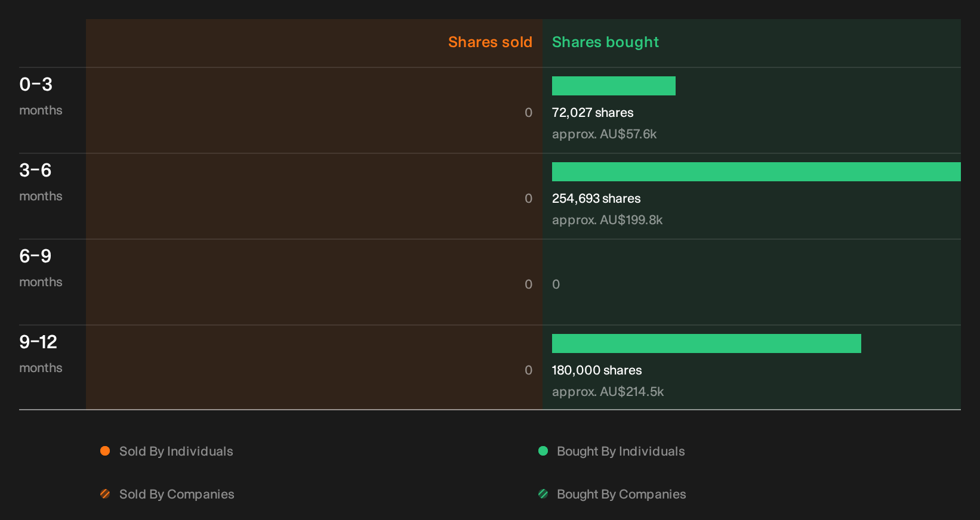Click the 'Bought By Companies' legend label
Image resolution: width=980 pixels, height=520 pixels.
[621, 494]
